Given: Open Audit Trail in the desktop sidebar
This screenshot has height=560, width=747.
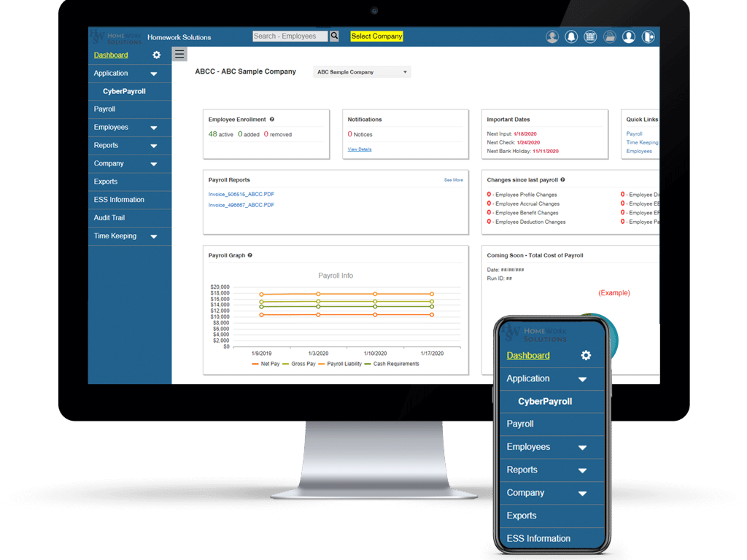Looking at the screenshot, I should [x=109, y=217].
